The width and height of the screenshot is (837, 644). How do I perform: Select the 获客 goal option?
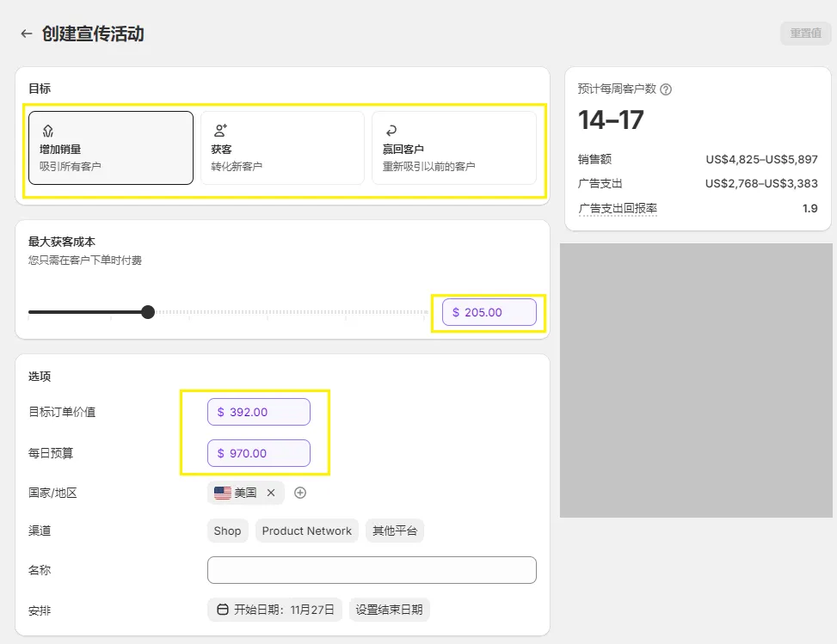click(282, 148)
